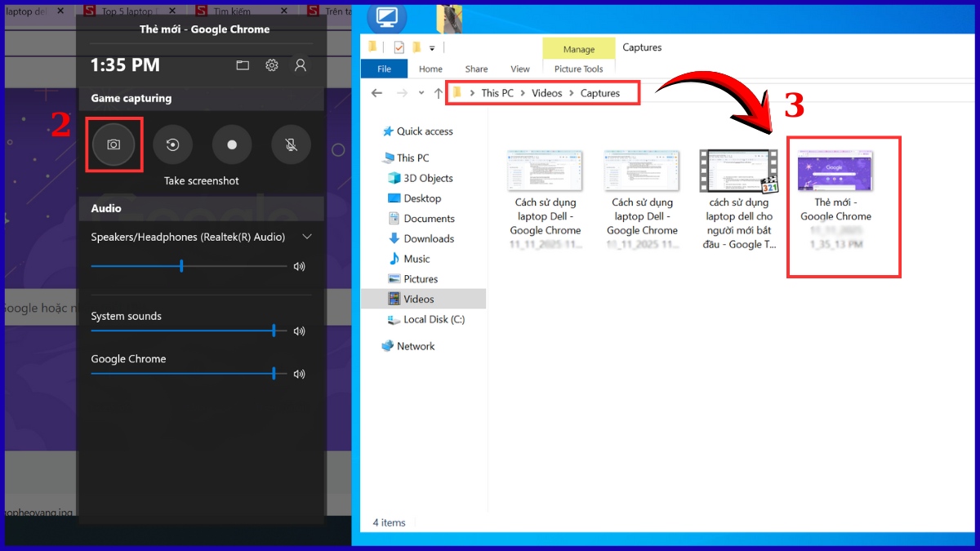
Task: Adjust the System sounds volume slider
Action: [x=273, y=331]
